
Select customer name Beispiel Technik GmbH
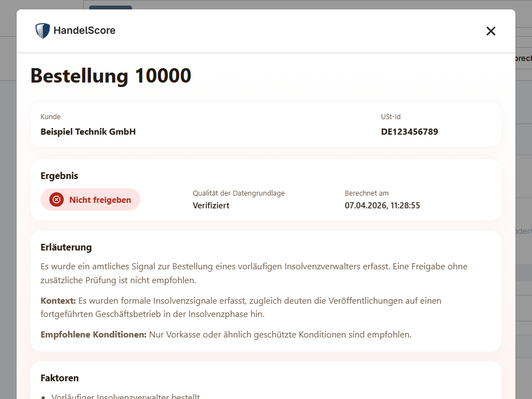coord(88,132)
